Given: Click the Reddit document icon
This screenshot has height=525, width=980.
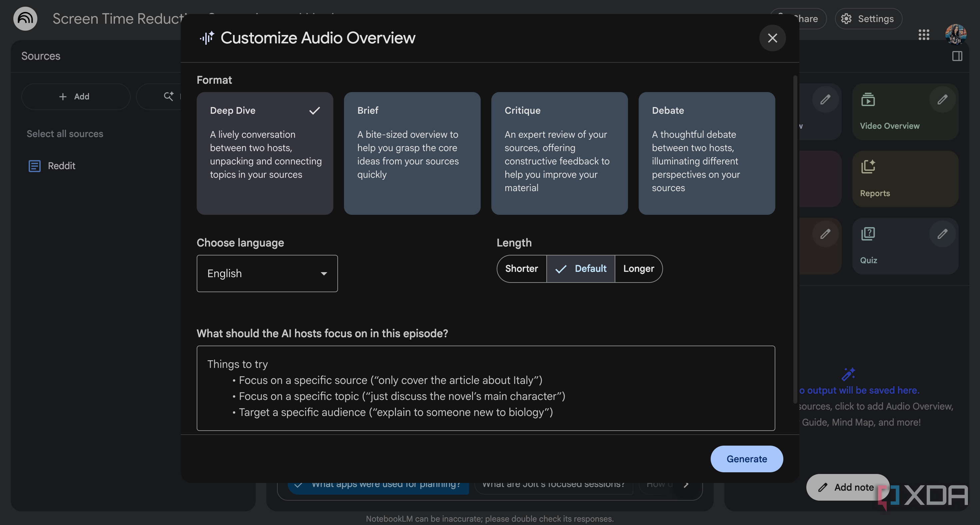Looking at the screenshot, I should point(35,166).
